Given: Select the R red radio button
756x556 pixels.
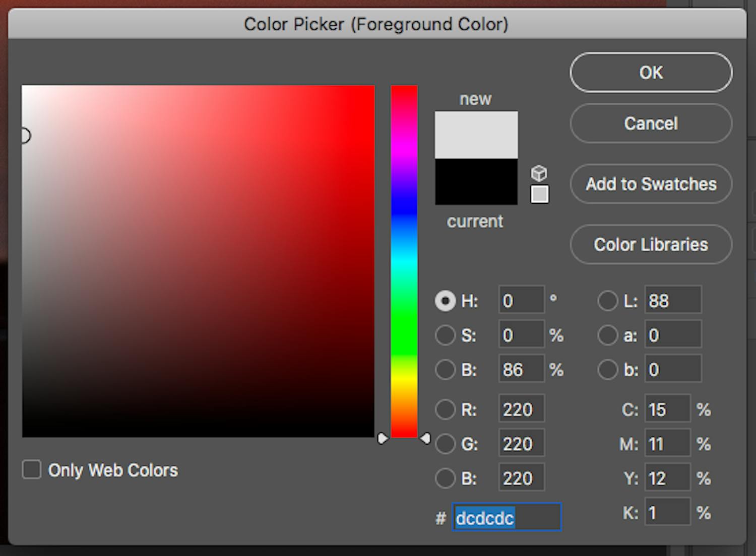Looking at the screenshot, I should (x=445, y=409).
